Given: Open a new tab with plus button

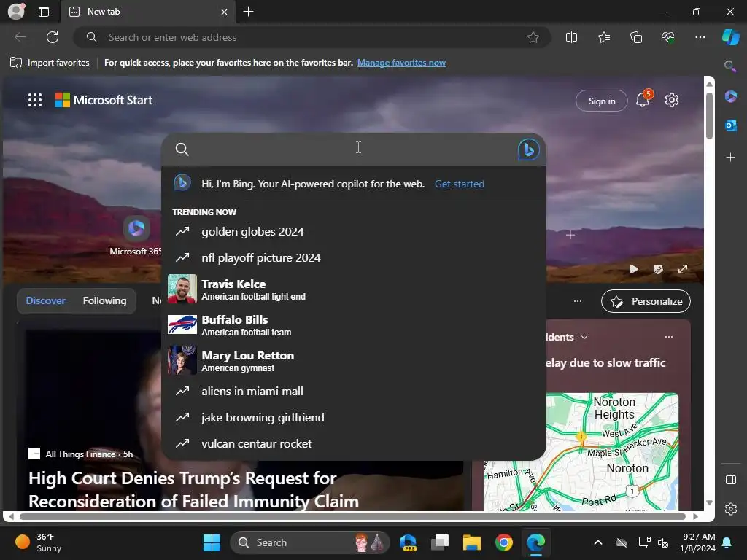Looking at the screenshot, I should click(x=248, y=12).
